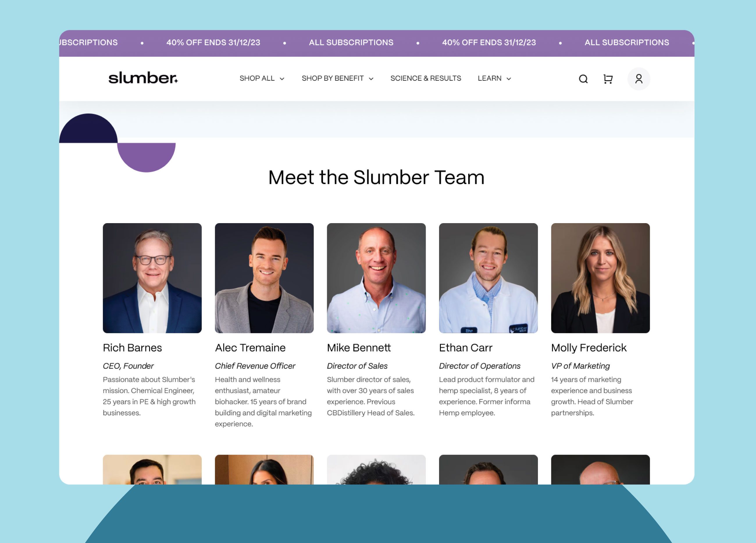The image size is (756, 543).
Task: Click Mike Bennett's bio paragraph
Action: click(x=371, y=396)
